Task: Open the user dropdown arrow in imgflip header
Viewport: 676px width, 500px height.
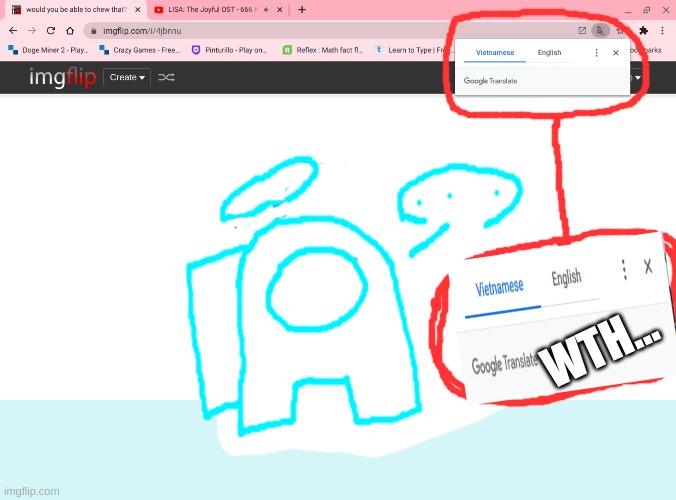Action: [x=638, y=78]
